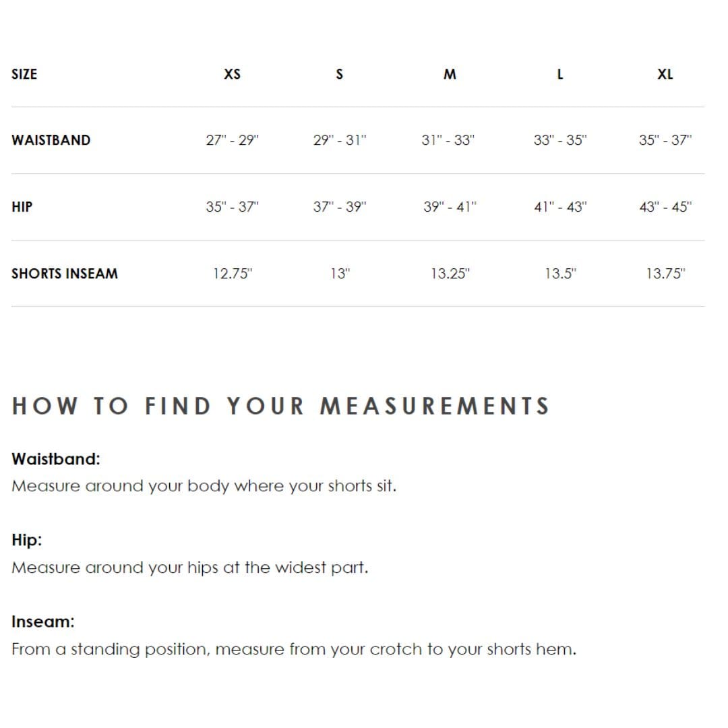Image resolution: width=728 pixels, height=728 pixels.
Task: Select the XS size column header
Action: tap(232, 74)
